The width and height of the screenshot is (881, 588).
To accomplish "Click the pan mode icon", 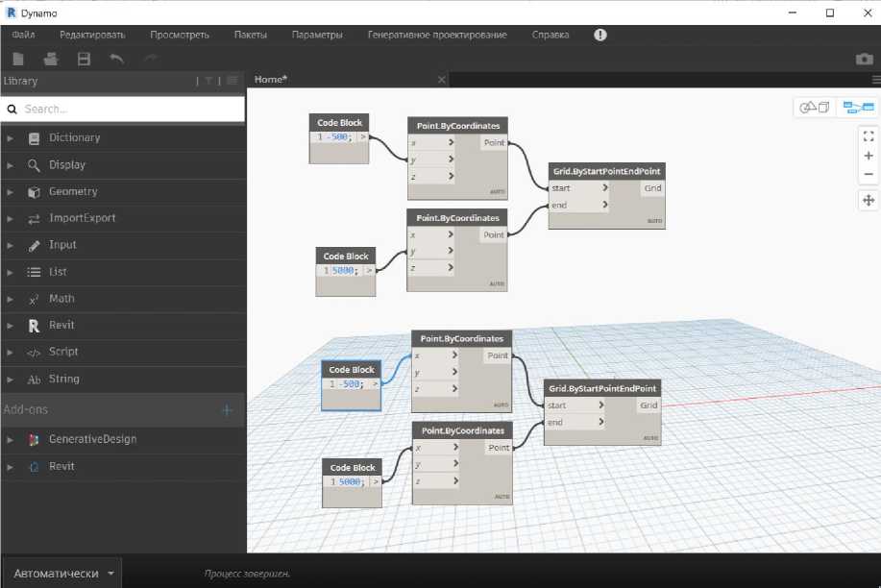I will tap(869, 200).
